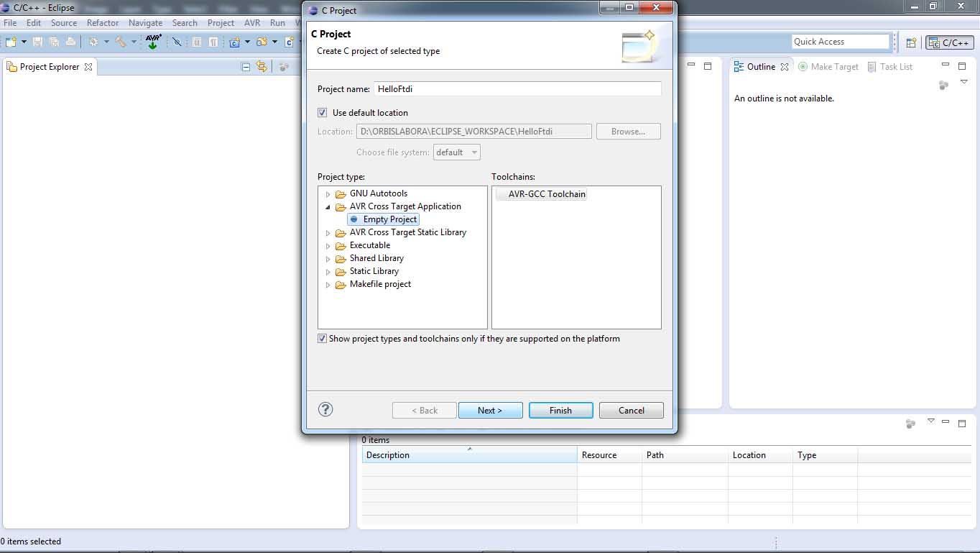
Task: Click the Build hammer icon
Action: [121, 42]
